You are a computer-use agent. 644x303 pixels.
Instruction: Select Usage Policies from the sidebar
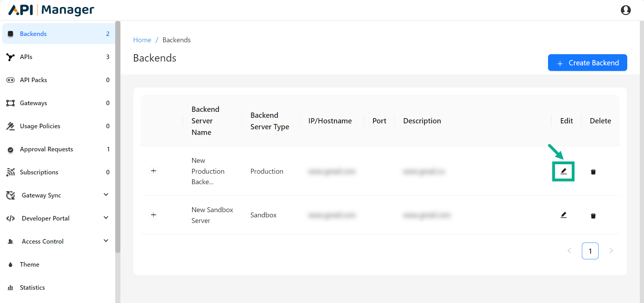click(x=40, y=126)
